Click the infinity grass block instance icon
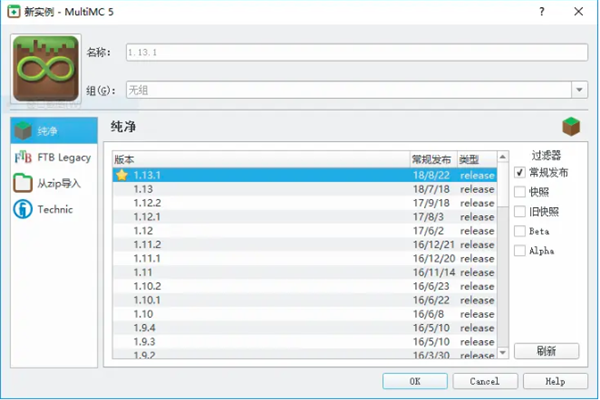Screen dimensions: 600x400 pyautogui.click(x=46, y=69)
